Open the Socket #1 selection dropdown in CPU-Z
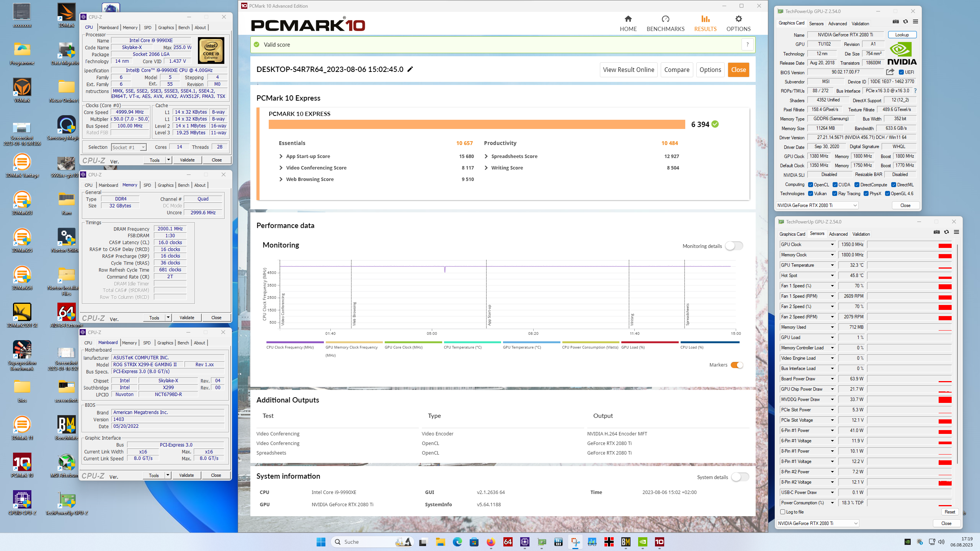Viewport: 980px width, 551px height. coord(129,147)
